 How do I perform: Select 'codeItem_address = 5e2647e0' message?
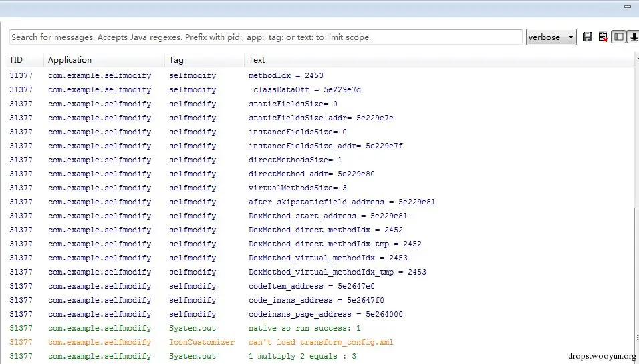click(311, 287)
